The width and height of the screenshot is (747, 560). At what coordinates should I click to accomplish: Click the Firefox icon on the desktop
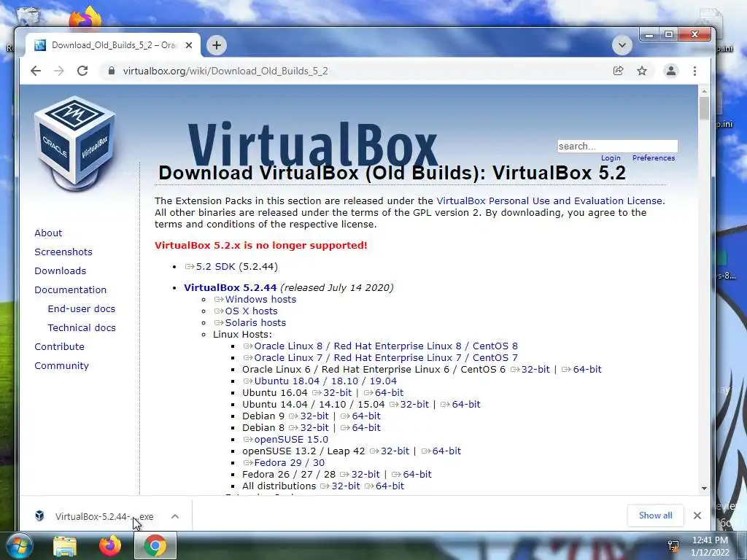[85, 18]
